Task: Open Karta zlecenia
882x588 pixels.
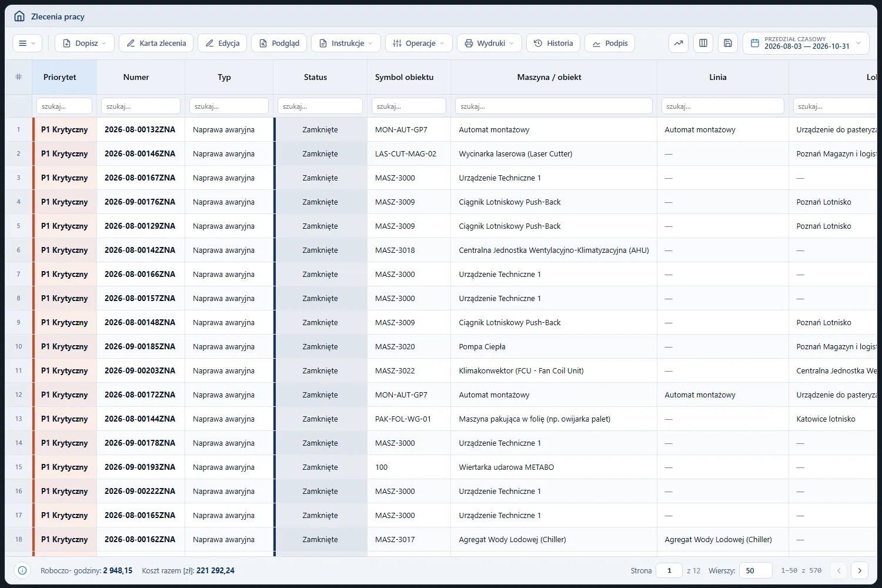Action: coord(156,43)
